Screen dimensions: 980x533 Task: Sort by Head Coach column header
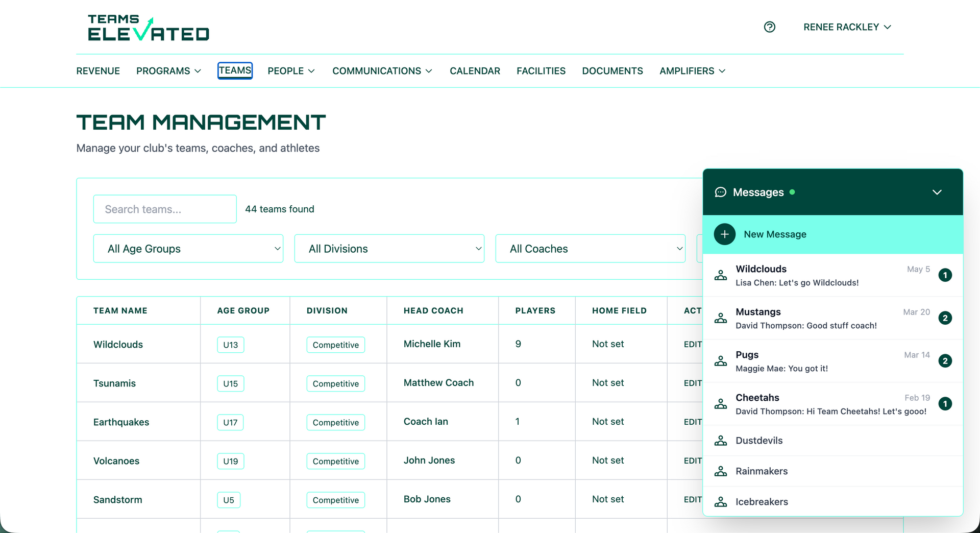point(433,310)
